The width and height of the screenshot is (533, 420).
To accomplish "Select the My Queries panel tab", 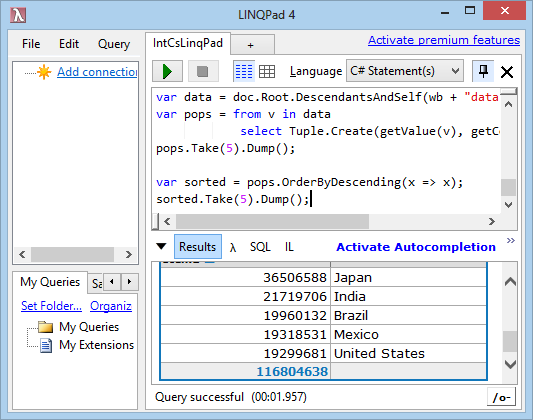I will coord(50,282).
